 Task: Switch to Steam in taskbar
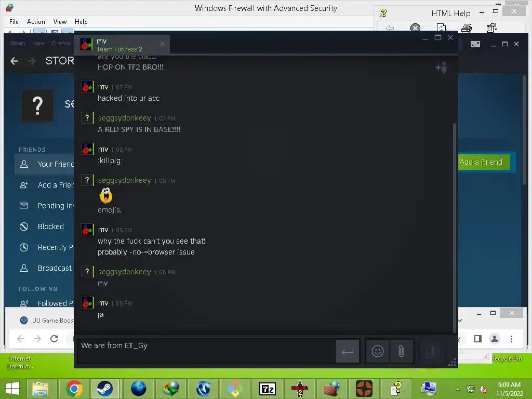tap(105, 389)
